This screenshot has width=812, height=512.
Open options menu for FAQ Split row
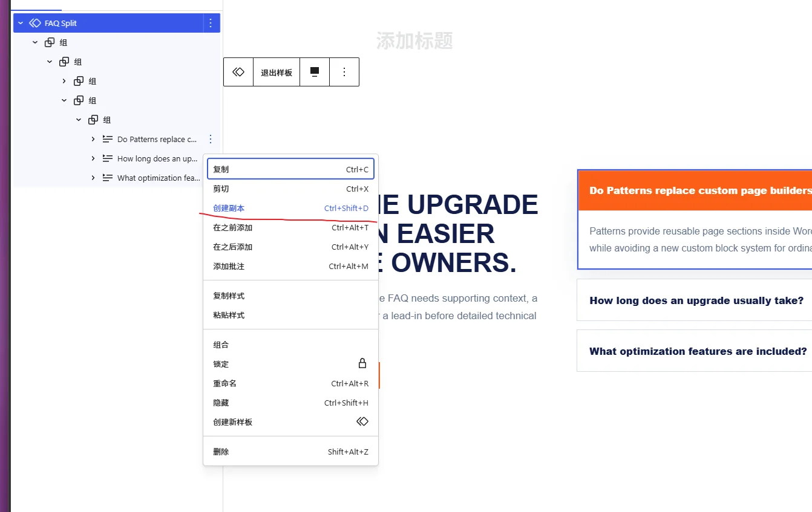point(211,23)
